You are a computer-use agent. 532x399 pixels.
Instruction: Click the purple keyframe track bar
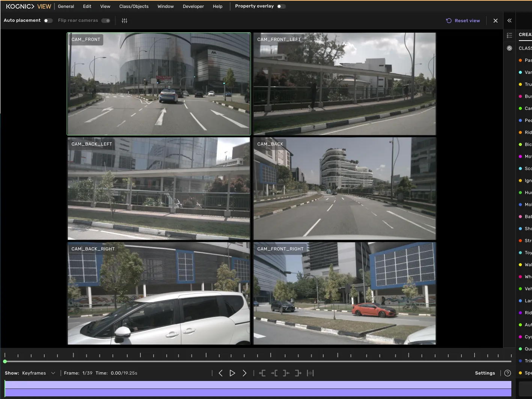click(x=258, y=388)
